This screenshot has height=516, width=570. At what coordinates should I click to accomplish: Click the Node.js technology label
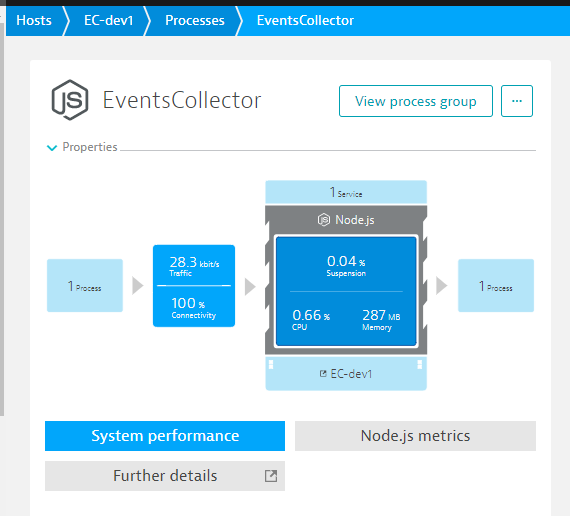355,220
